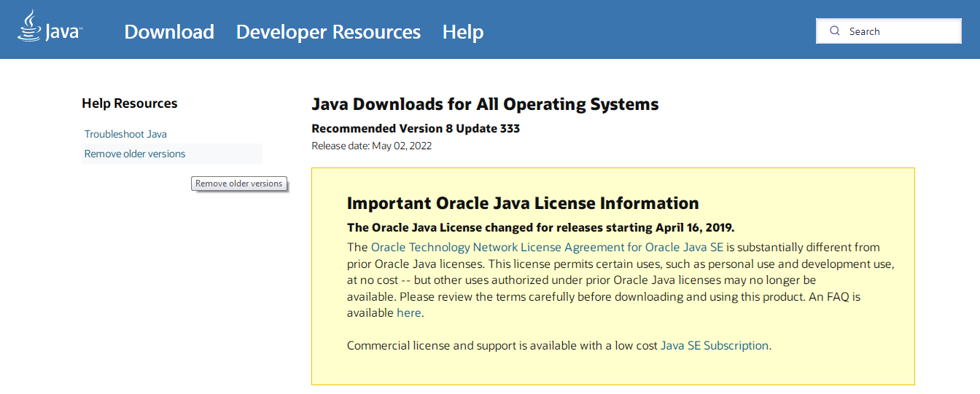The image size is (980, 394).
Task: Click the Java coffee cup logo
Action: click(30, 26)
